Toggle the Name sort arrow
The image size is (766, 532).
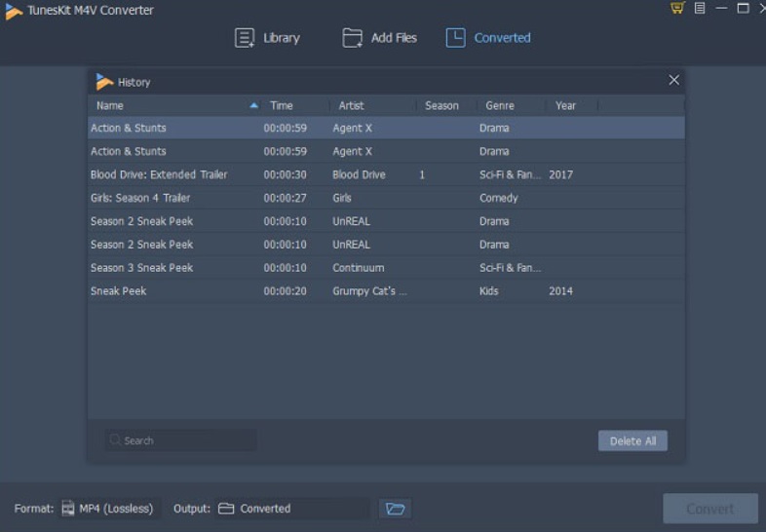pos(253,105)
